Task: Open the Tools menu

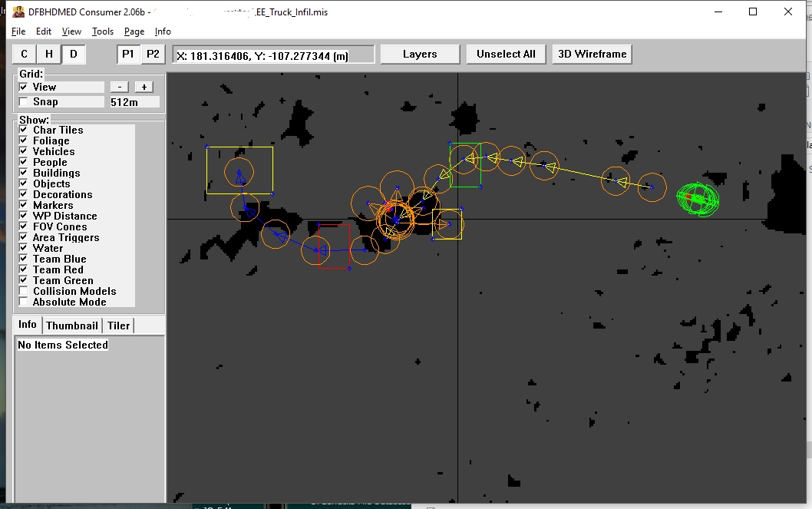Action: 103,31
